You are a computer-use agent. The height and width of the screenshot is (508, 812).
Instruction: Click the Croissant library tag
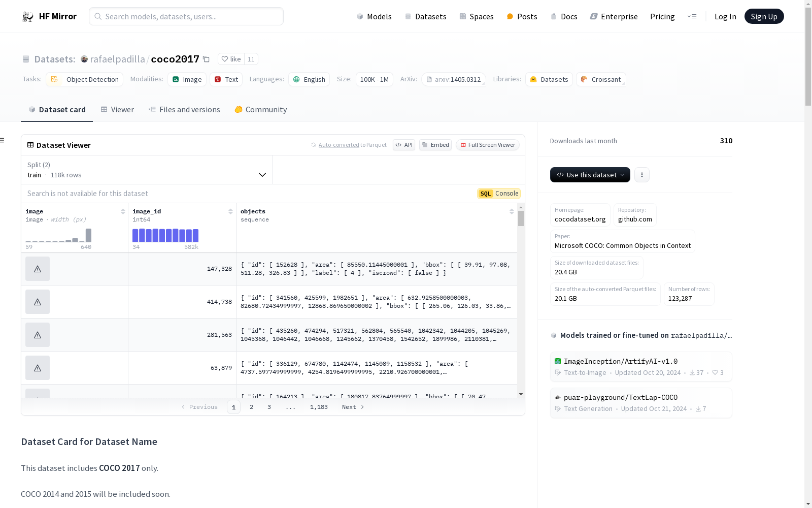tap(601, 79)
